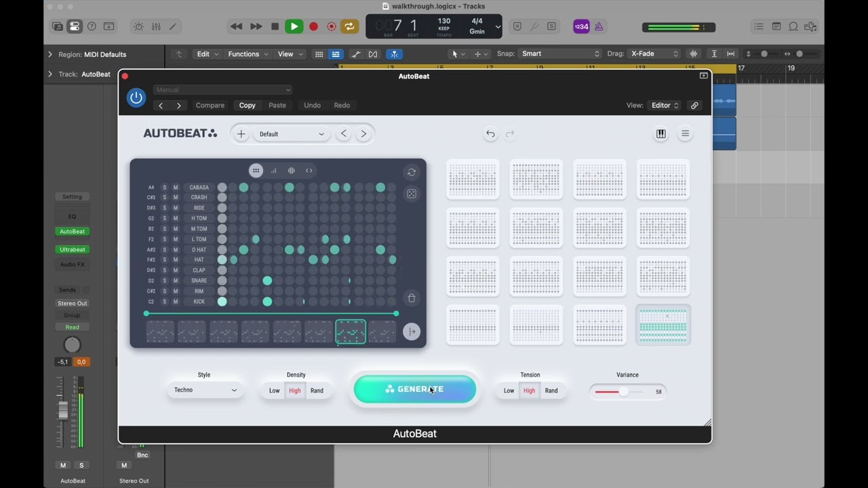Go to next AutoBeat preset
Image resolution: width=868 pixels, height=488 pixels.
363,134
